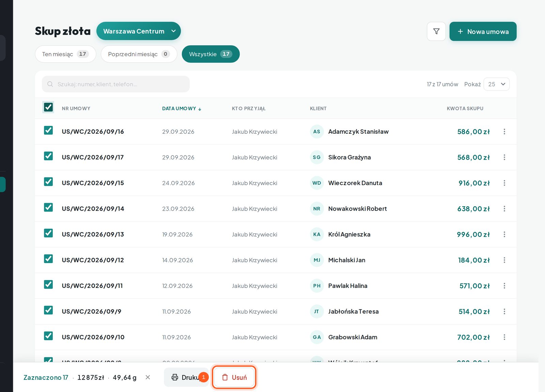
Task: Select the Wszystkie tab
Action: (x=211, y=54)
